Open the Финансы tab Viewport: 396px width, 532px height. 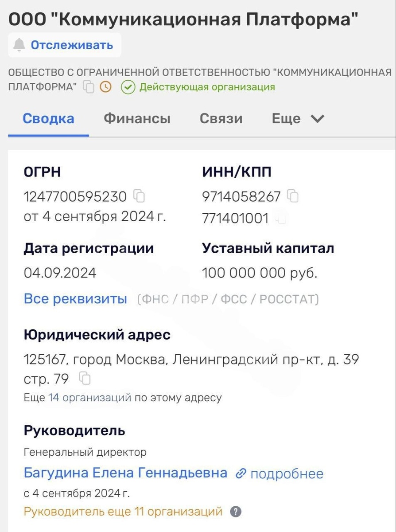pos(136,118)
